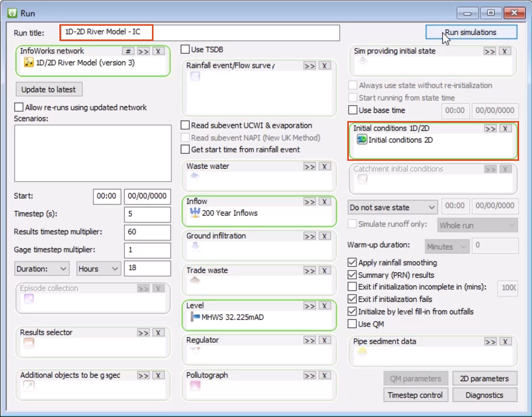Check Get start time from rainfall event

coord(185,149)
